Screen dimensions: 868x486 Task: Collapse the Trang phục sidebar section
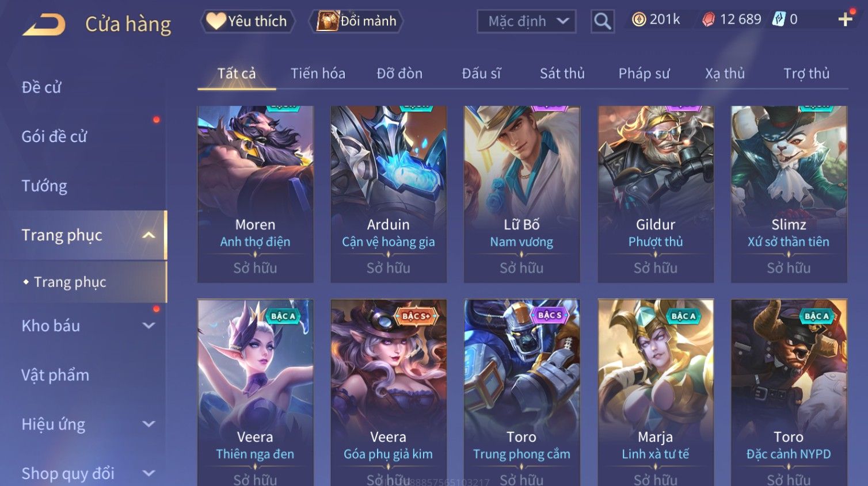[149, 235]
